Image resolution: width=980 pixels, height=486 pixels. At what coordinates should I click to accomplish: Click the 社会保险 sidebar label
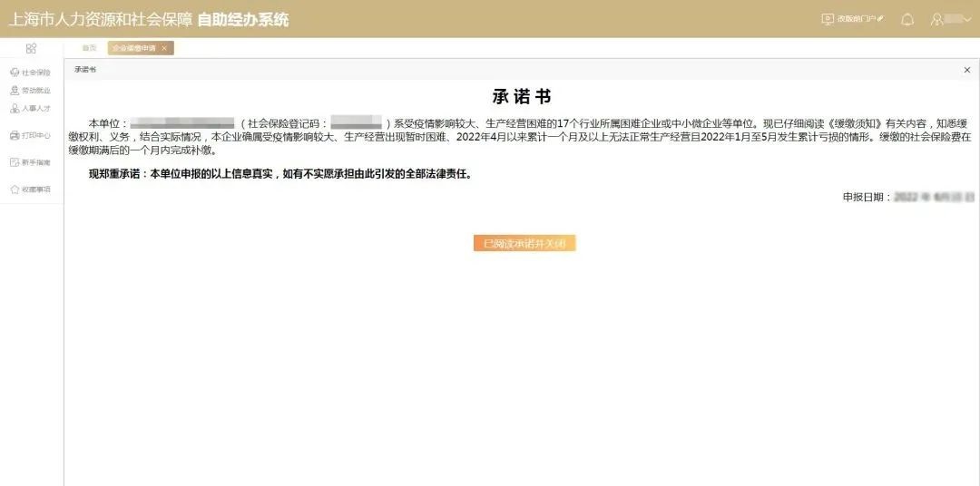(x=36, y=73)
